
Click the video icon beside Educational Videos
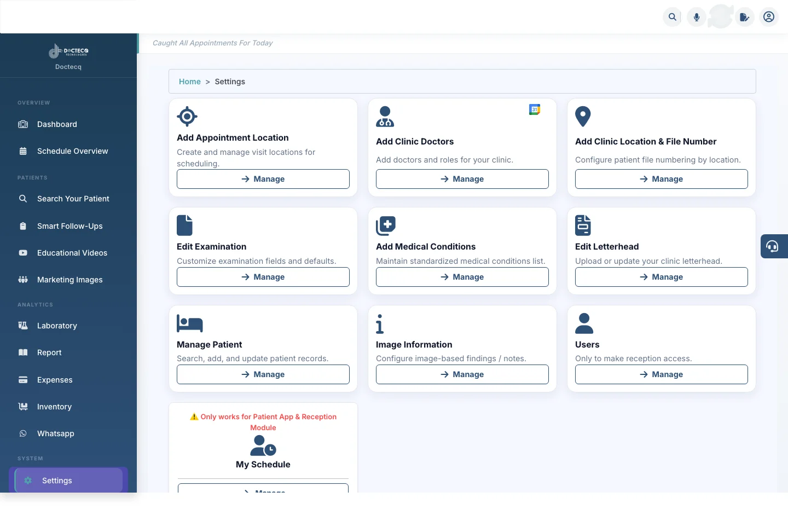click(23, 253)
